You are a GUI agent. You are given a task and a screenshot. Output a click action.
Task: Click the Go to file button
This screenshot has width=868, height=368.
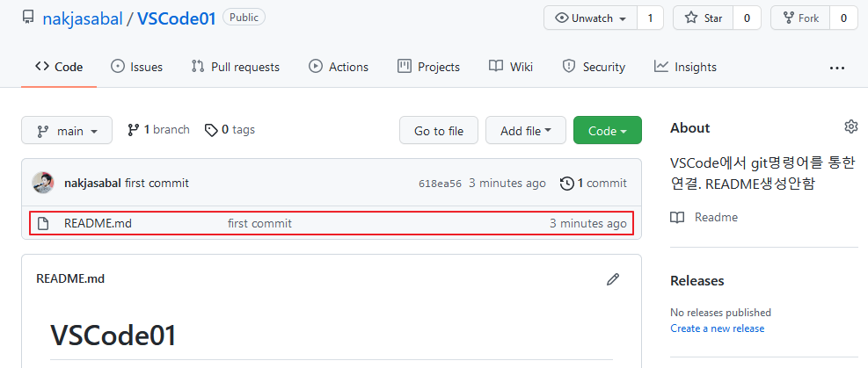[x=439, y=130]
